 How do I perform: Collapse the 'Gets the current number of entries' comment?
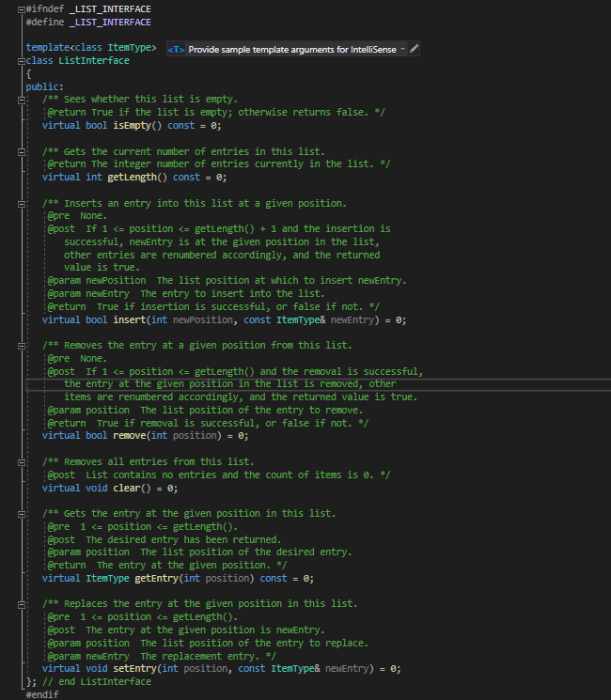tap(21, 152)
